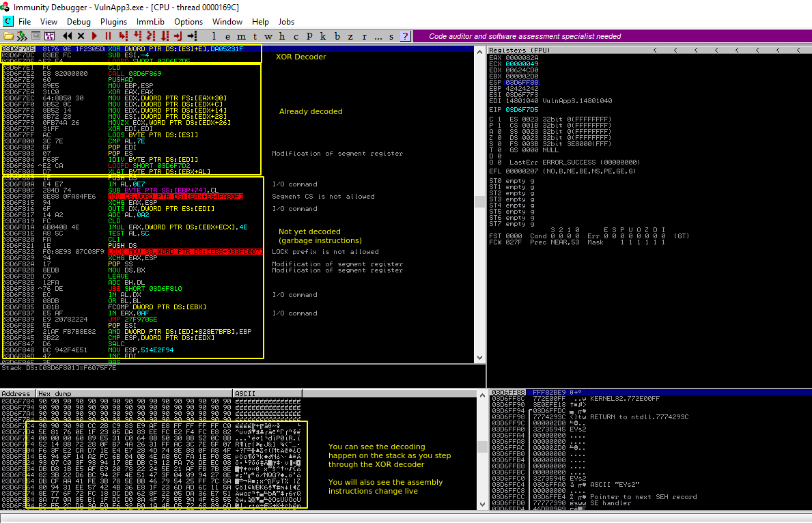Viewport: 812px width, 523px height.
Task: Open the Memory map with the m button
Action: 241,36
